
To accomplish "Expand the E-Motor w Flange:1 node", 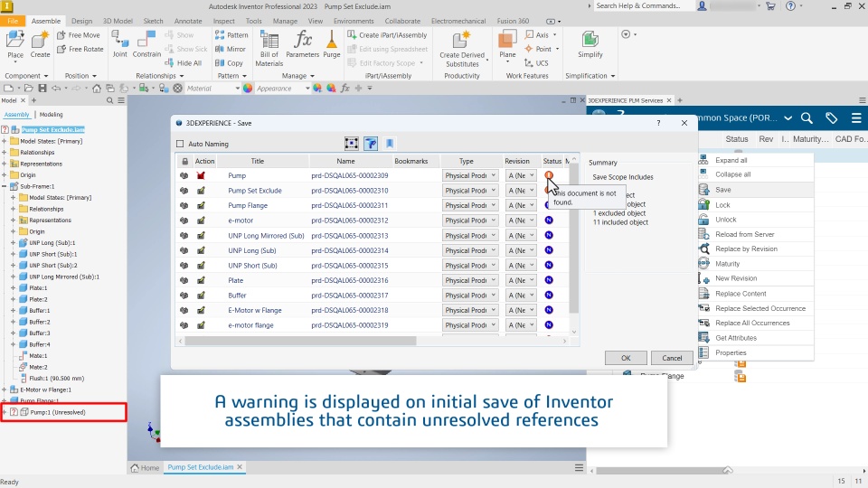I will click(5, 389).
